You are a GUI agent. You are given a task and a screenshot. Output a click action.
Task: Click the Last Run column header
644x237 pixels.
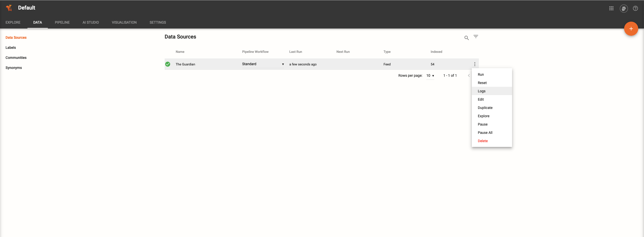[x=296, y=52]
